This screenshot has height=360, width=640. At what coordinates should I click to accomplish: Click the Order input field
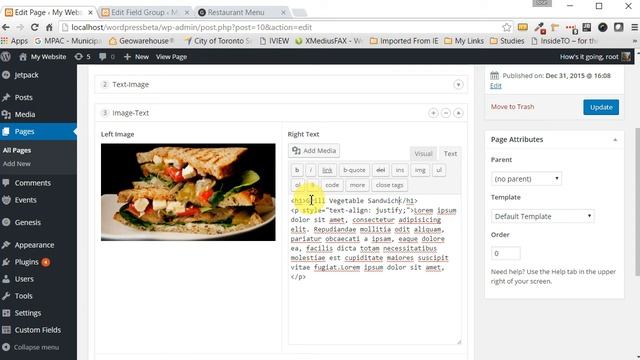tap(505, 253)
